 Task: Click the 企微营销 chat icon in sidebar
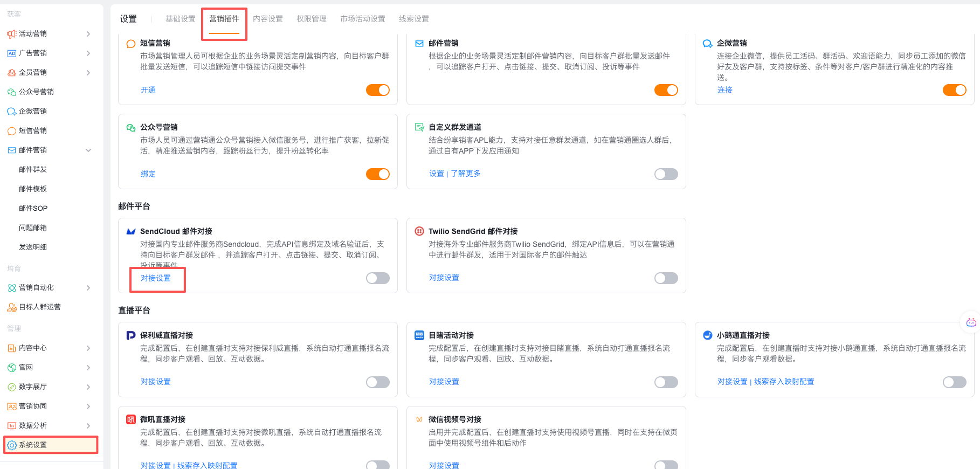11,112
